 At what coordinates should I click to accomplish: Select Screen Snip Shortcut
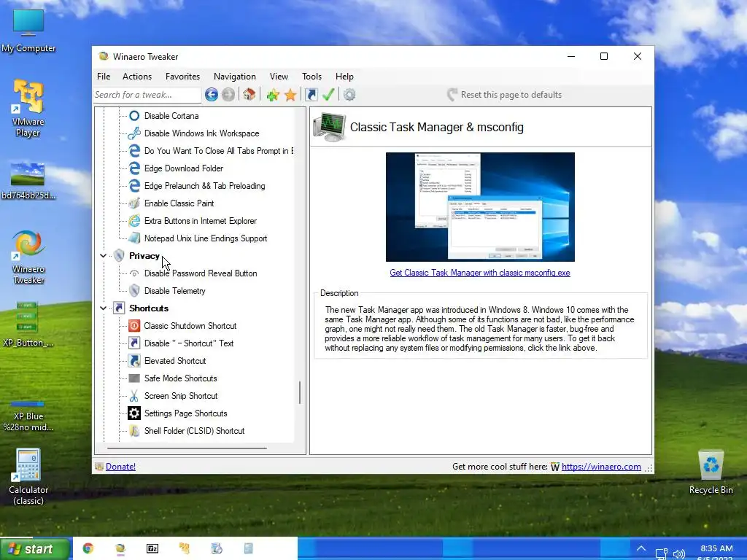[x=181, y=396]
